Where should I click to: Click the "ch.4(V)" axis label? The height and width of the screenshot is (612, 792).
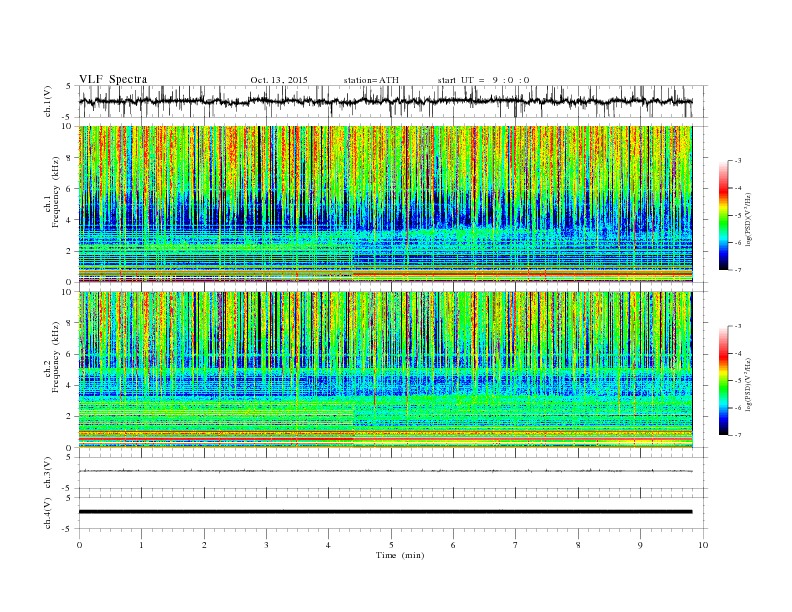[48, 513]
